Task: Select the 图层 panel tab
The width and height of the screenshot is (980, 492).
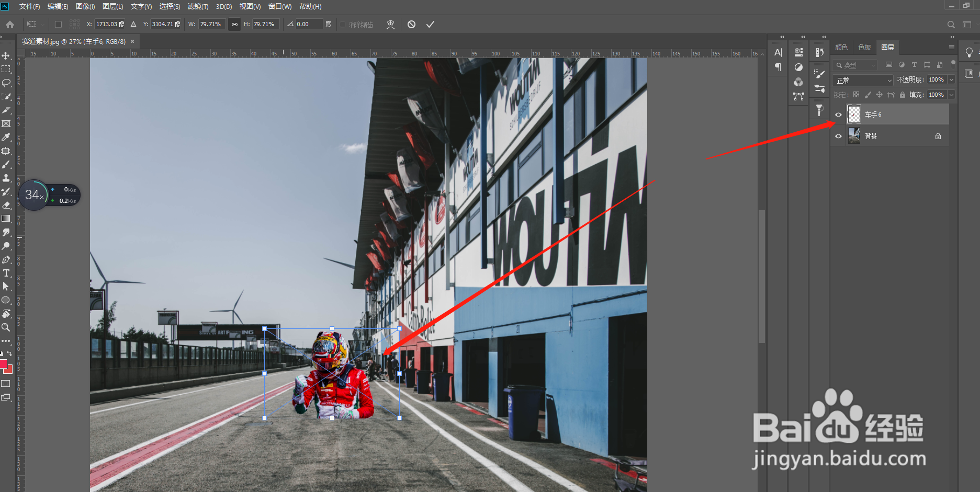Action: [x=887, y=47]
